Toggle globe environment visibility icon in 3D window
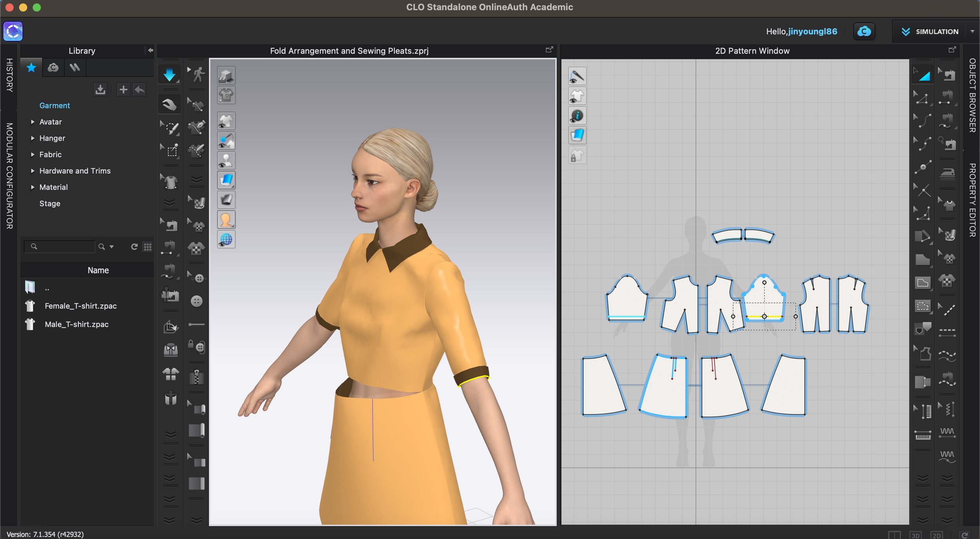 point(226,239)
